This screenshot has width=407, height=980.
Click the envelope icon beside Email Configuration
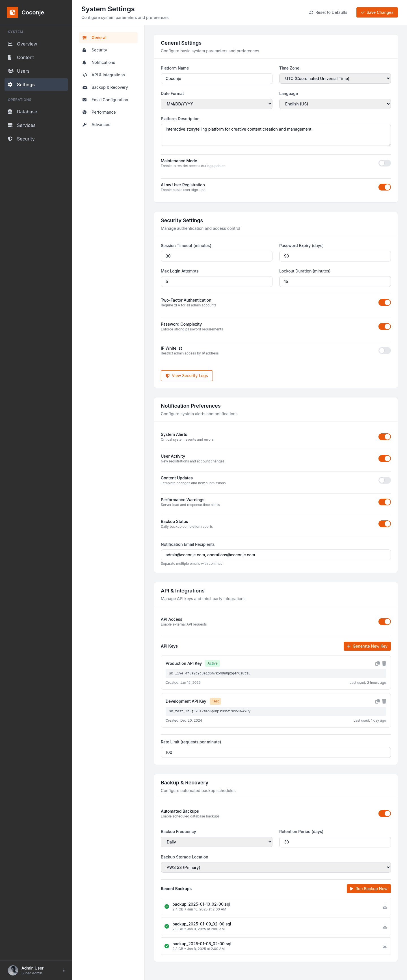click(85, 100)
